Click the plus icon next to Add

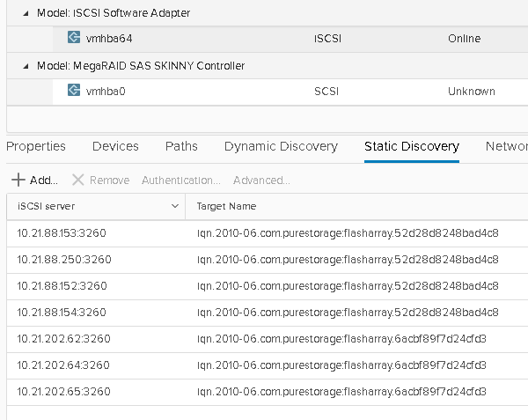coord(18,180)
